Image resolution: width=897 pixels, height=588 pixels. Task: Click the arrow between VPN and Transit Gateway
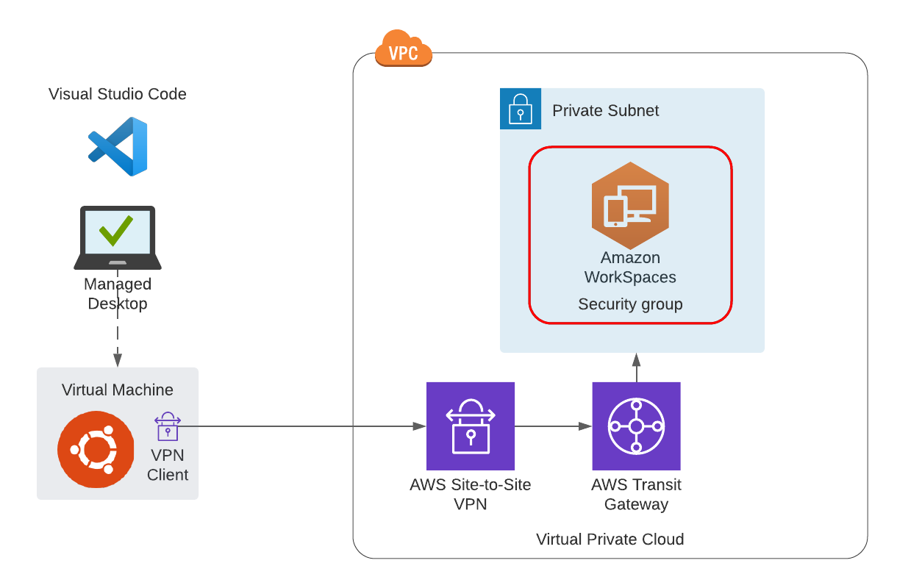pyautogui.click(x=554, y=426)
